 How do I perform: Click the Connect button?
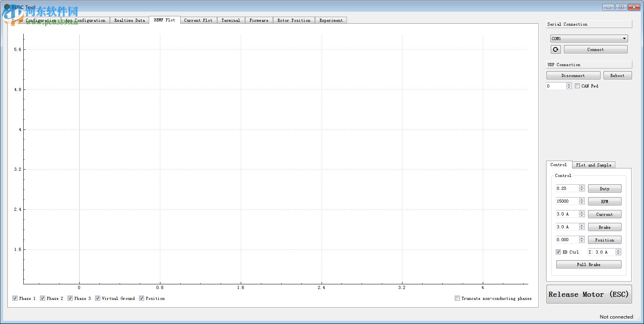[595, 49]
